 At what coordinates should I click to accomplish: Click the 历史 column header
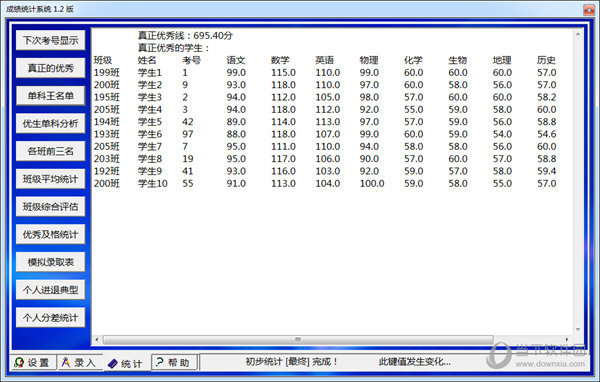[546, 60]
